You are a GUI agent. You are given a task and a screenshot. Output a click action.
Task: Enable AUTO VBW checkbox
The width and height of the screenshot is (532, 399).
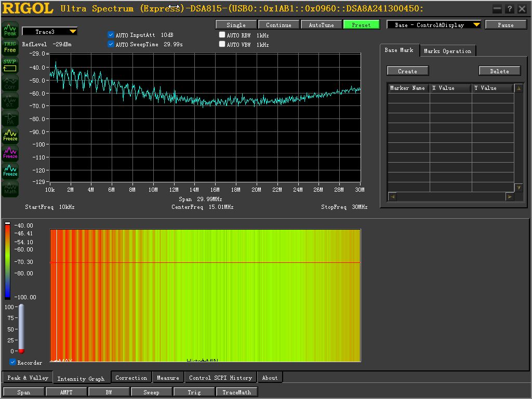tap(222, 44)
